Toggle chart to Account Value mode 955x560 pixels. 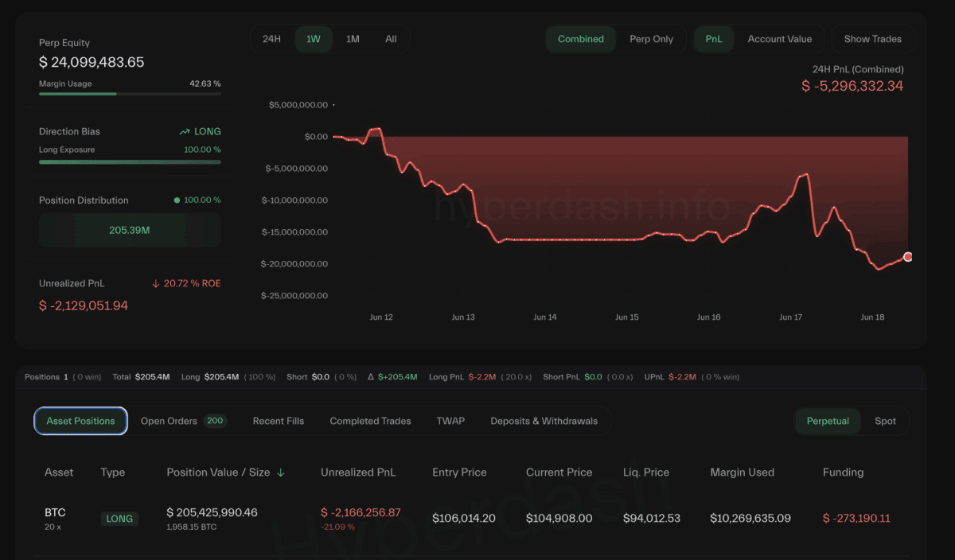[x=779, y=39]
